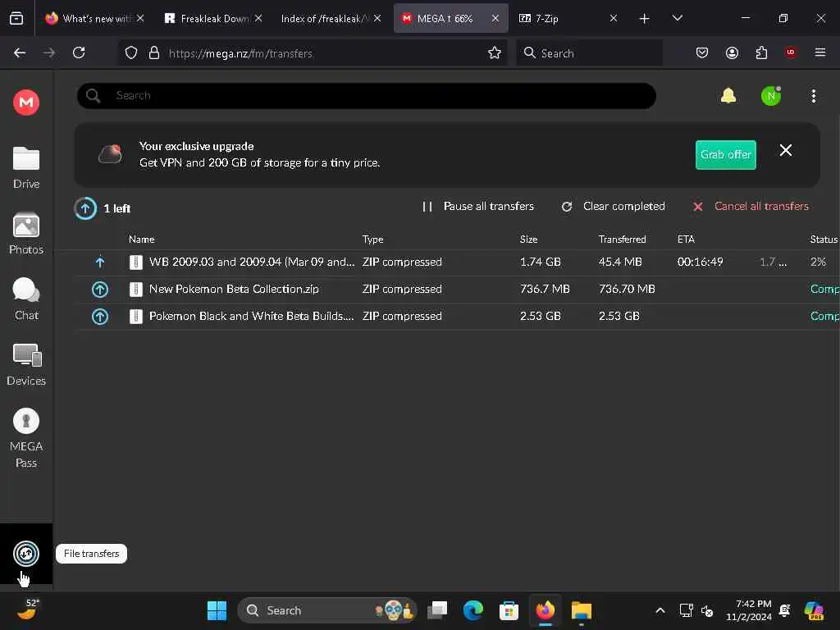This screenshot has height=630, width=840.
Task: Open the Windows Start menu
Action: (217, 610)
